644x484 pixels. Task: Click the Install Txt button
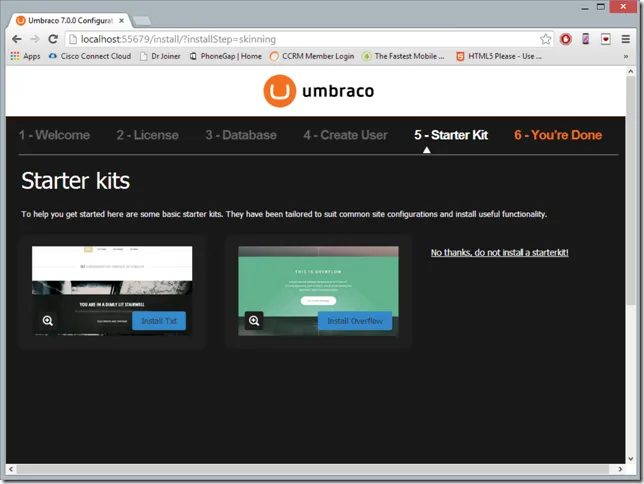[x=159, y=321]
